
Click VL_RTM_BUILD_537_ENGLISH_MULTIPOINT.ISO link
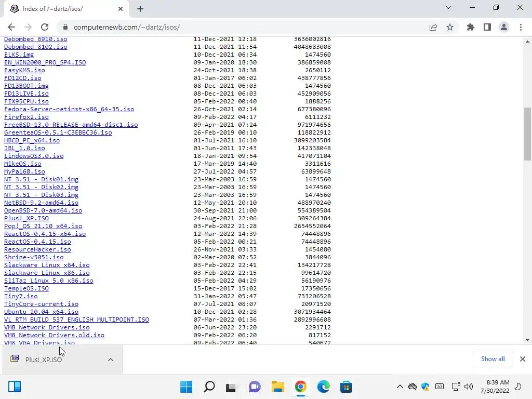(x=76, y=320)
